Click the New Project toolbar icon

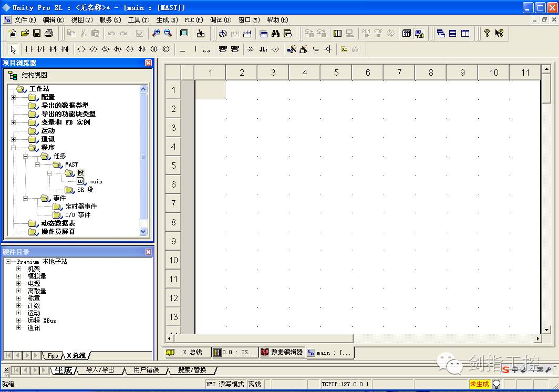tap(13, 33)
